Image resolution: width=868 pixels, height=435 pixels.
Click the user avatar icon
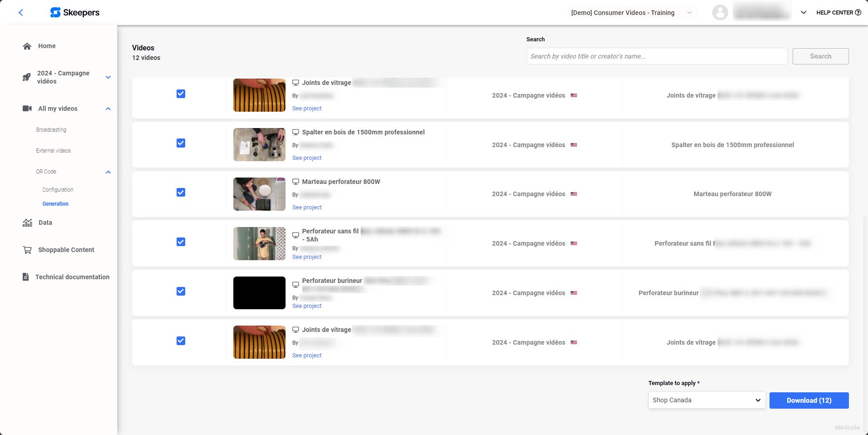[x=720, y=13]
